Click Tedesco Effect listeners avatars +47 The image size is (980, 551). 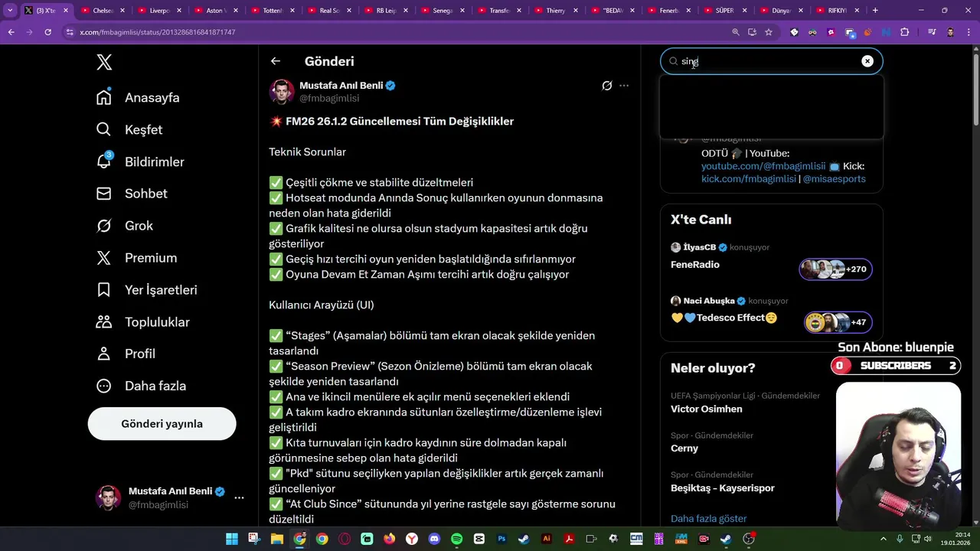(x=838, y=322)
